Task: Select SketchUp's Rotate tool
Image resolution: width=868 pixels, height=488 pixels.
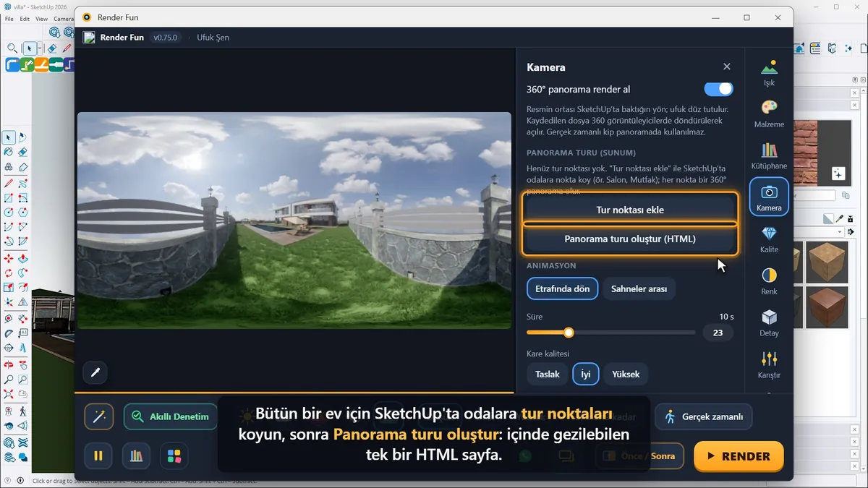Action: coord(8,273)
